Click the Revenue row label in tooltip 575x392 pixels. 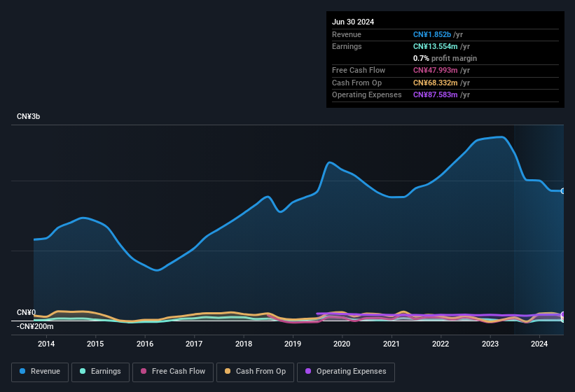coord(347,34)
